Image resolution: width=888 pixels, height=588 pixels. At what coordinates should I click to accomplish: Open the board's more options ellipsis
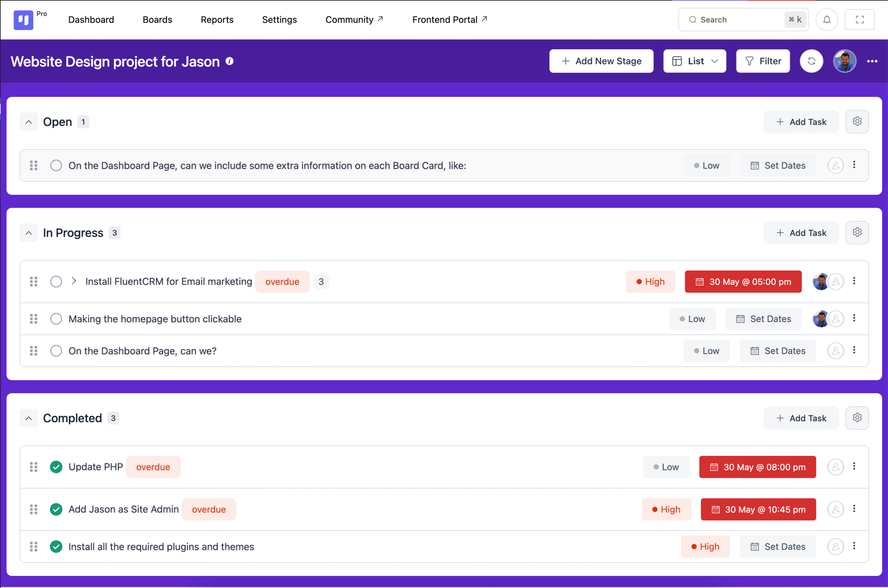872,61
